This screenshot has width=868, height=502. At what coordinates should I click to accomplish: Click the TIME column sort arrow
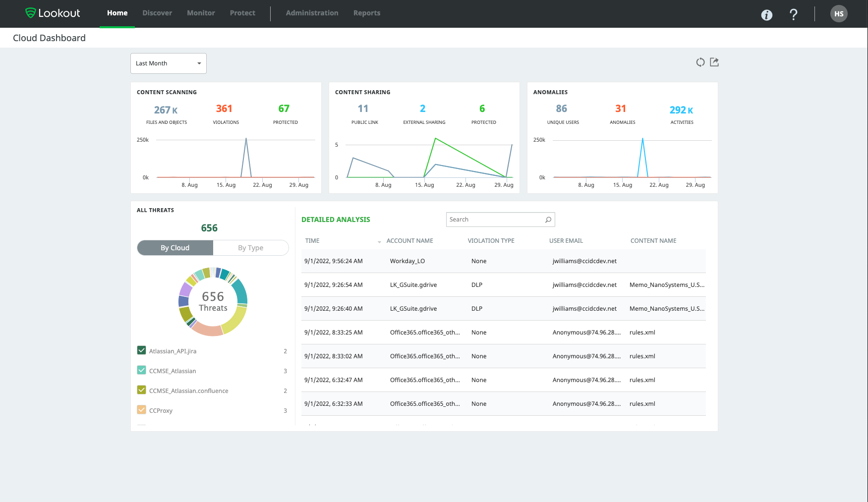[x=379, y=241]
